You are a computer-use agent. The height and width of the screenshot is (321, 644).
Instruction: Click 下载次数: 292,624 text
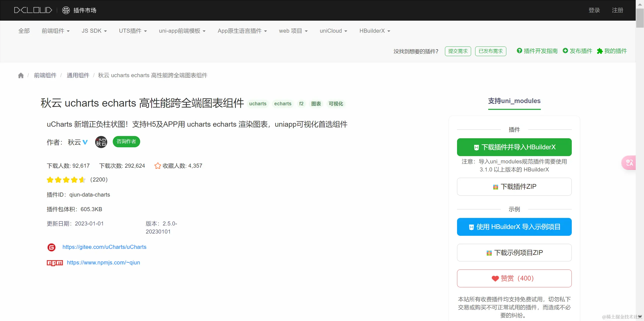pos(122,166)
